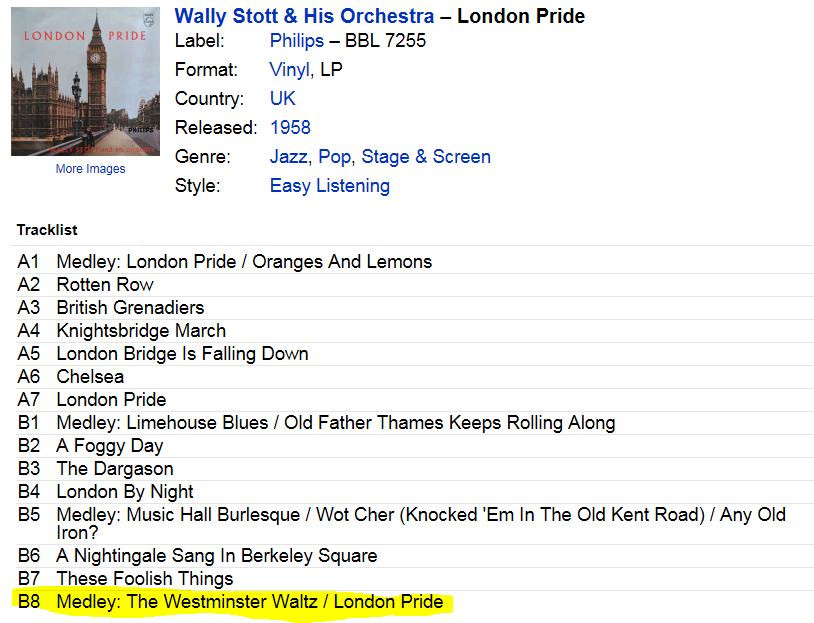Click highlighted B8 Medley: The Westminster Waltz track
814x623 pixels.
tap(249, 602)
